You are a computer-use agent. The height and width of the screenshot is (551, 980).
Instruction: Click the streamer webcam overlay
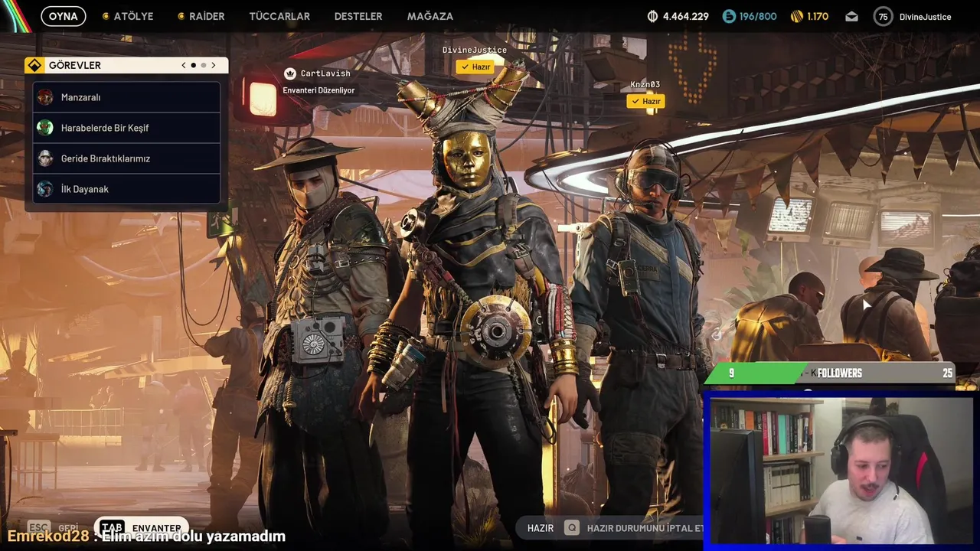[x=841, y=471]
